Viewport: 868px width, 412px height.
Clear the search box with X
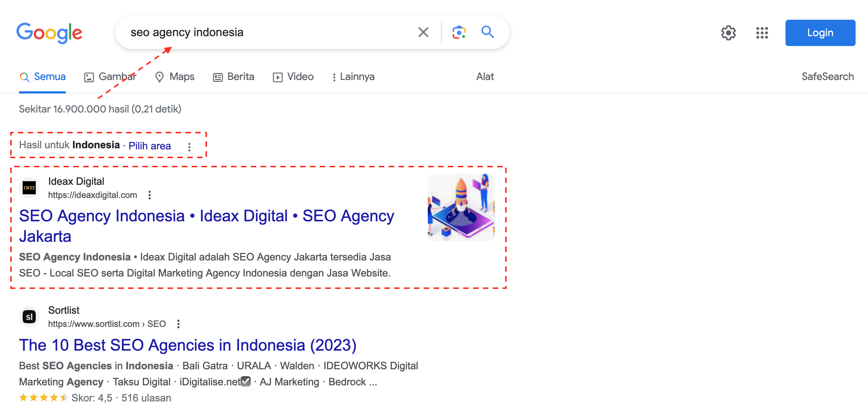(423, 32)
